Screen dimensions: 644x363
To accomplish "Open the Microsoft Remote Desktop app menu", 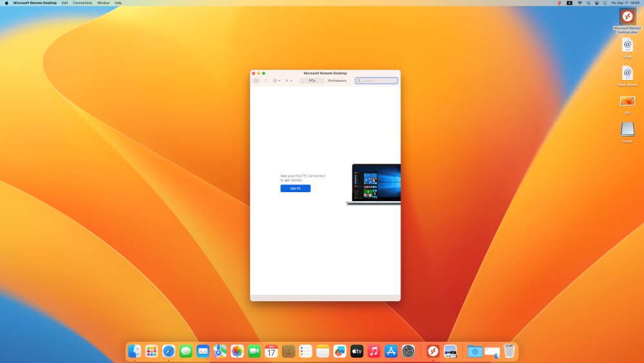I will click(35, 3).
